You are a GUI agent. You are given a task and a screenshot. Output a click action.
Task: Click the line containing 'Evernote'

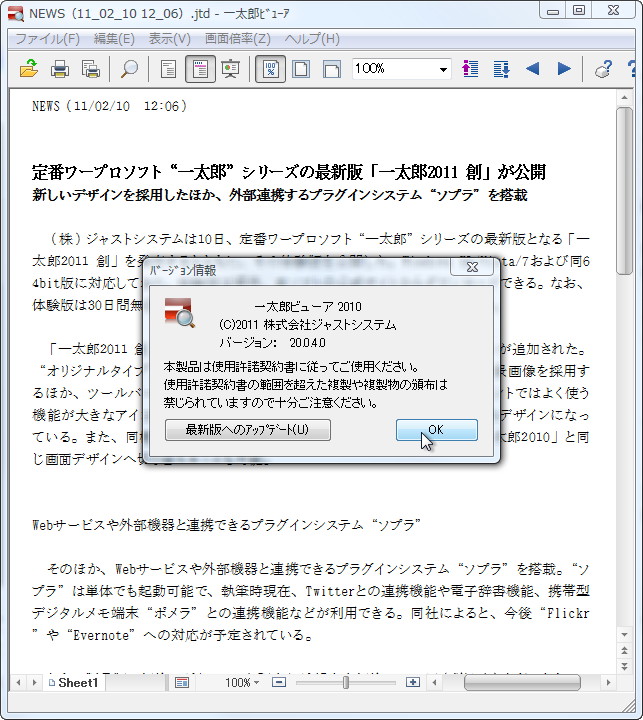click(173, 635)
